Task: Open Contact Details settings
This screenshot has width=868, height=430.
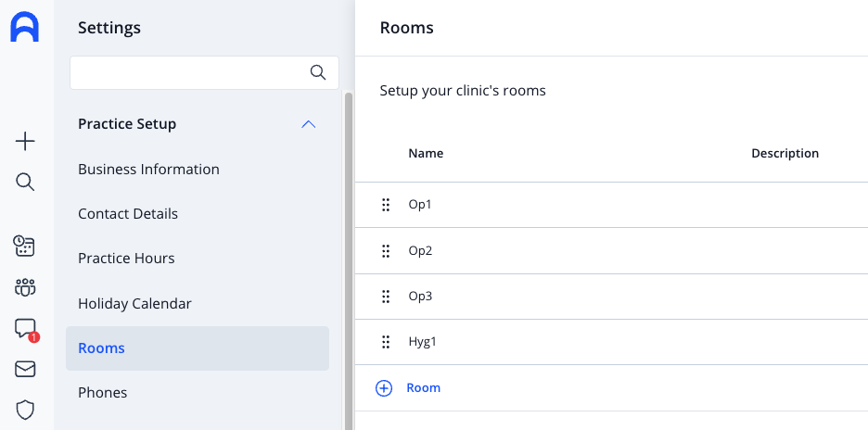Action: coord(128,214)
